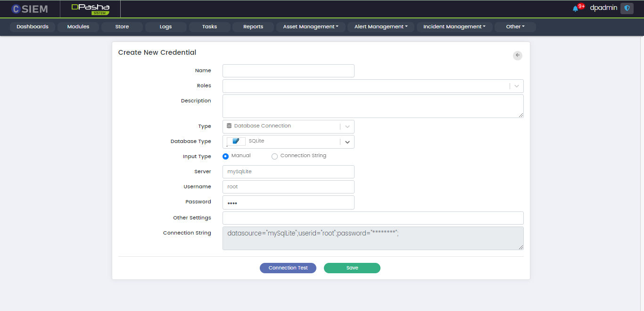Click the Password input field
Screen dimensions: 644x311
288,202
